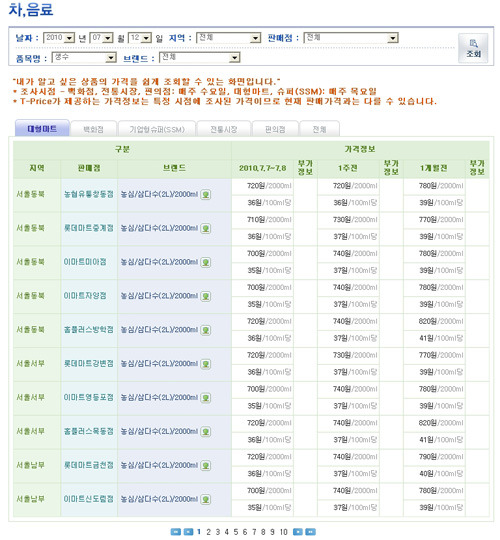Click 서울동북 region in 농협유통창동점 row
500x540 pixels.
coord(31,194)
